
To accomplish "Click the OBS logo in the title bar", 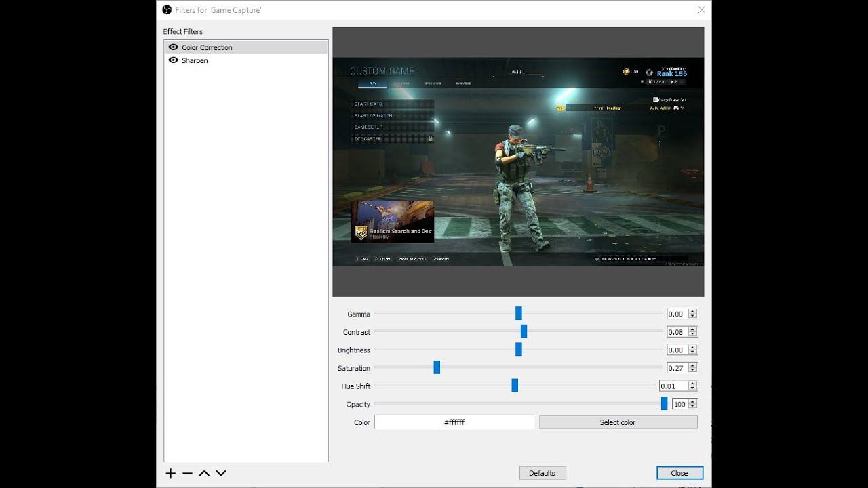I will pyautogui.click(x=167, y=9).
